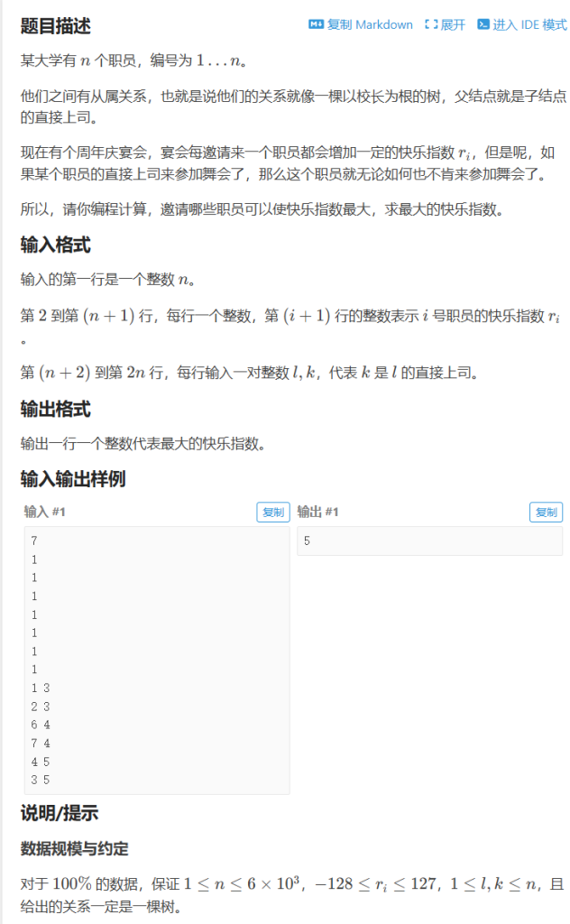Click the sentence 输出一行一个整数代表最大的快乐指数
Viewport: 570px width, 924px height.
tap(143, 444)
